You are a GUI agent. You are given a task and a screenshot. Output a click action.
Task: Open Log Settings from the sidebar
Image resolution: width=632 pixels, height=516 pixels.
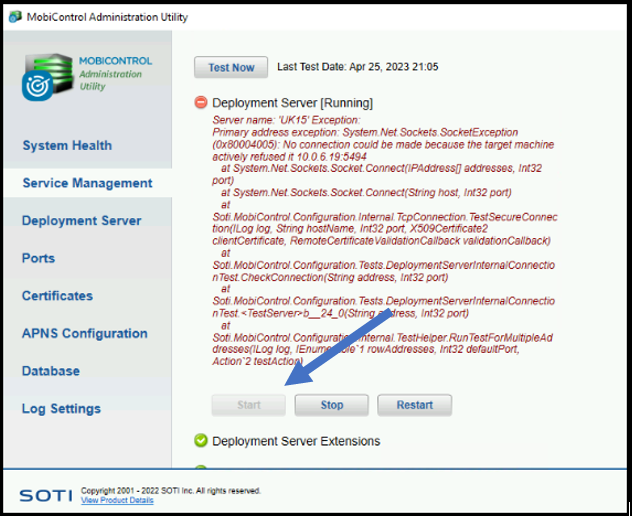tap(61, 409)
